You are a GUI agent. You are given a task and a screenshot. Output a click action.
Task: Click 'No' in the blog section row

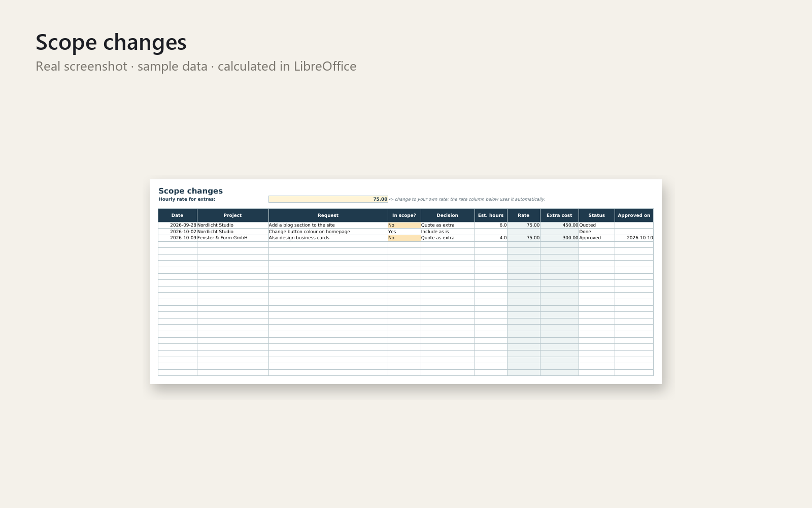pos(404,225)
